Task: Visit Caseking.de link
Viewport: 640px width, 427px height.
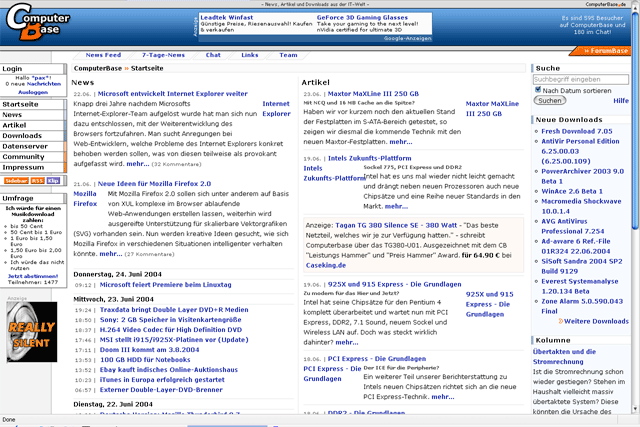Action: tap(326, 265)
